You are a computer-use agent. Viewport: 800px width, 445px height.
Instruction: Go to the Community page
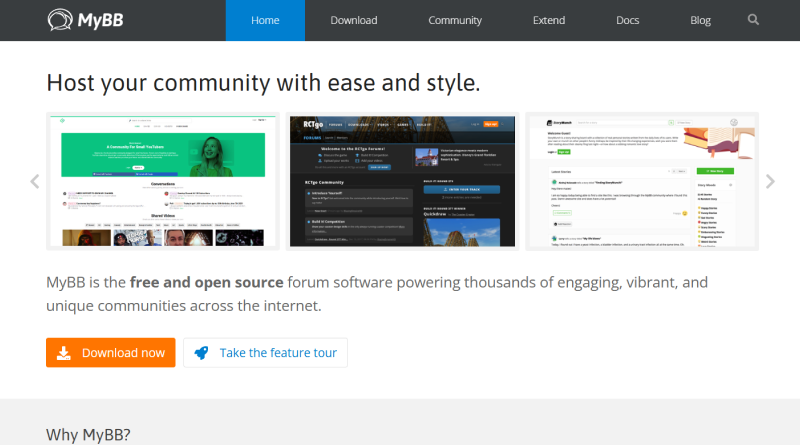click(455, 20)
